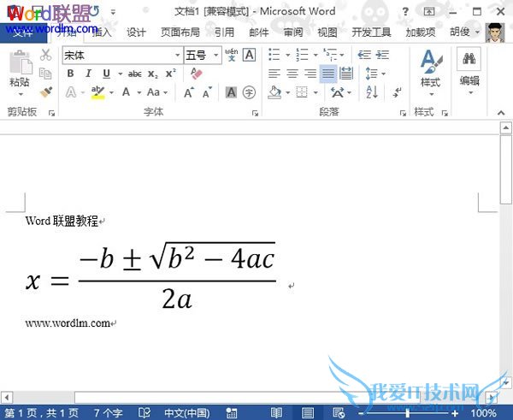This screenshot has width=513, height=420.
Task: Click the 7 个字 word count
Action: (x=109, y=413)
